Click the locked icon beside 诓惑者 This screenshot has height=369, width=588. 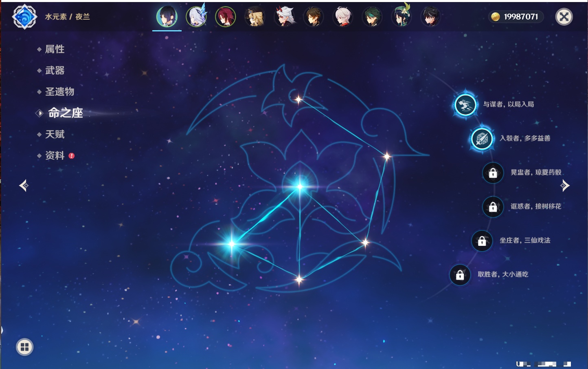tap(493, 207)
